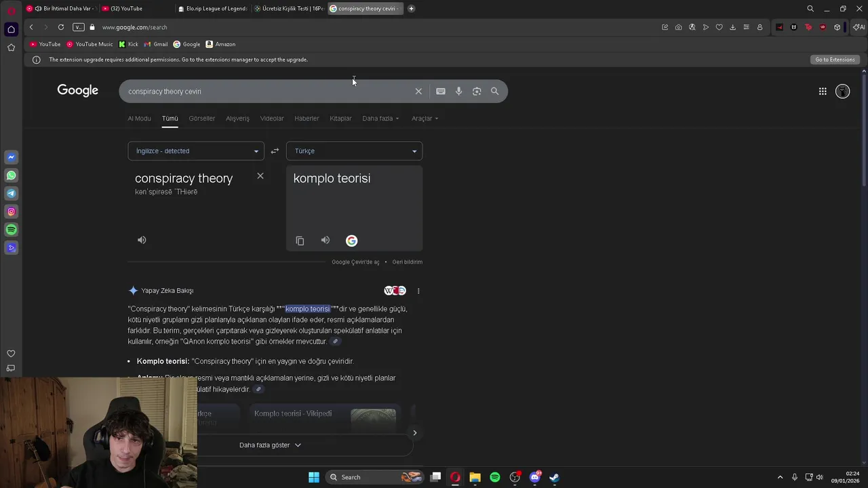Search the translation with the Google icon

(x=351, y=241)
